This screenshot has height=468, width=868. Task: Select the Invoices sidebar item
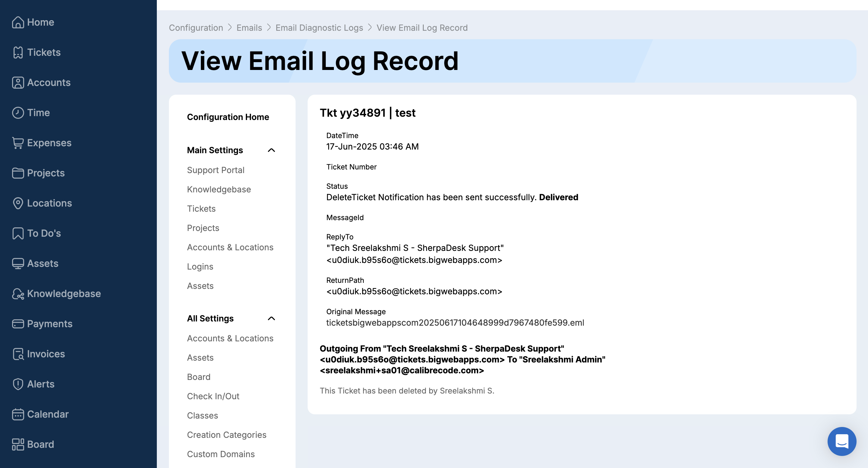click(x=46, y=354)
